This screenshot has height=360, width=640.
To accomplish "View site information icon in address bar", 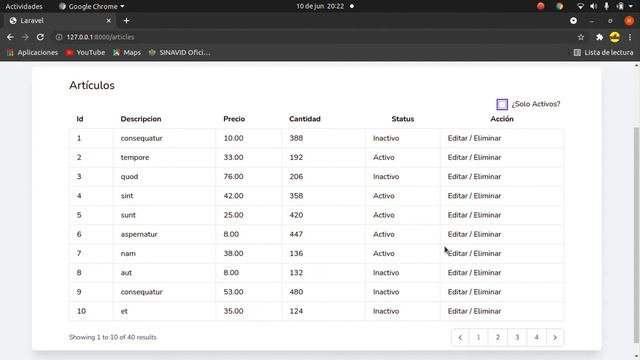I will pyautogui.click(x=59, y=37).
